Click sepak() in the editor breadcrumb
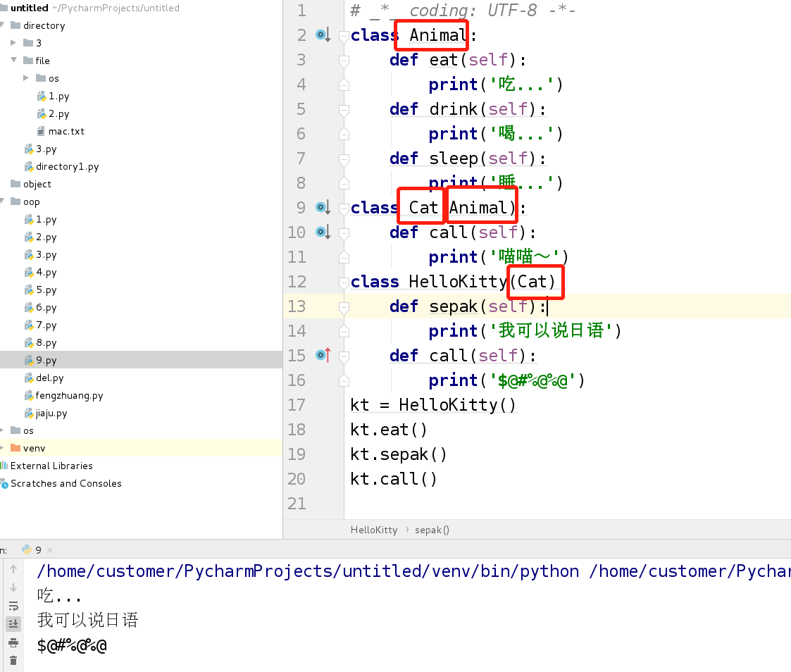791x672 pixels. click(432, 530)
